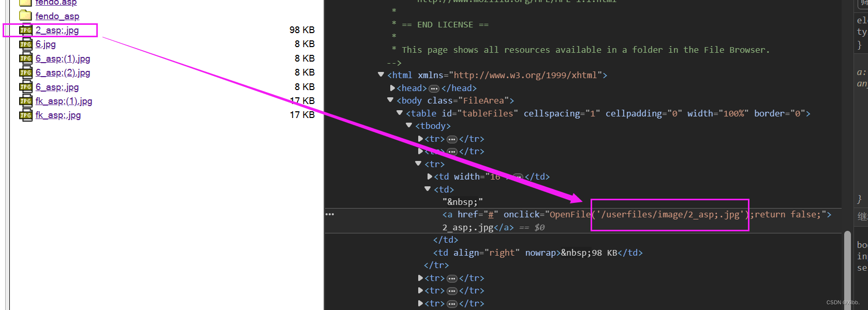Click ellipsis badge in first tr row
Viewport: 868px width, 310px height.
coord(452,139)
